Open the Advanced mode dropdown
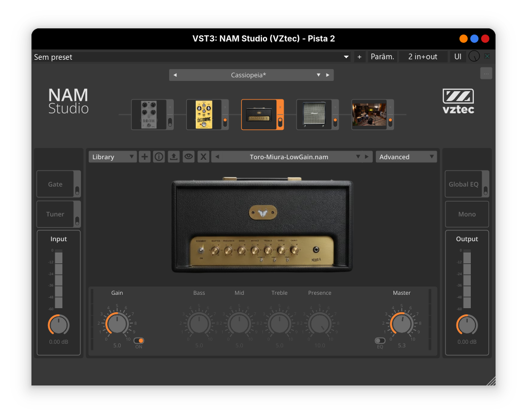This screenshot has height=420, width=527. [406, 157]
